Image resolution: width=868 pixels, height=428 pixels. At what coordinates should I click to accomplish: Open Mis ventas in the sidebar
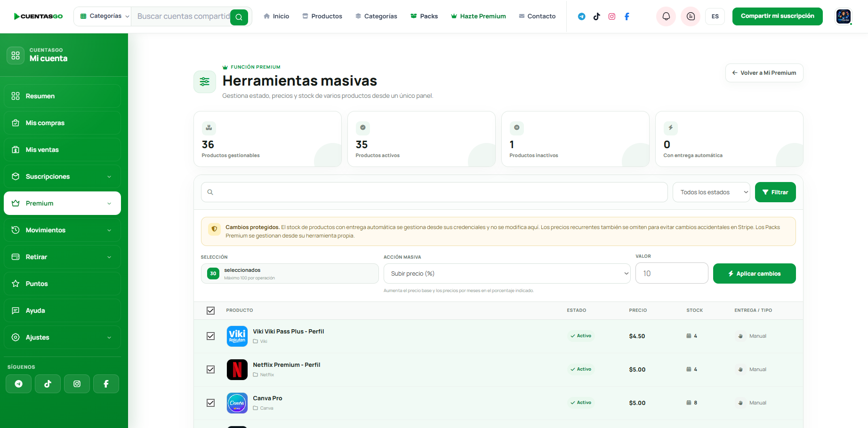pos(62,150)
